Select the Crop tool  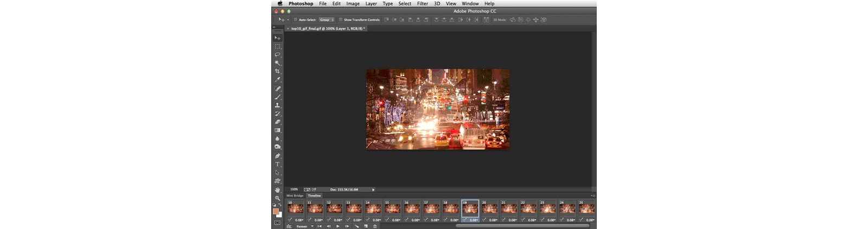(277, 72)
